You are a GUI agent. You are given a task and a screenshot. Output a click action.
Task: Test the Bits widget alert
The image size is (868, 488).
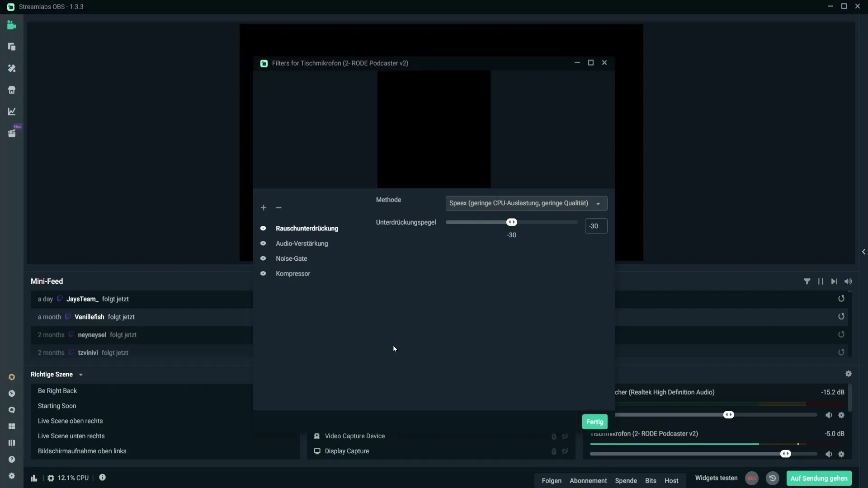651,481
